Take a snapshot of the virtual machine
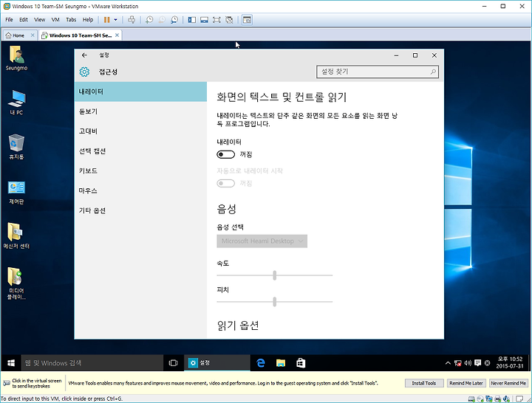Viewport: 532px width, 403px height. click(x=149, y=20)
